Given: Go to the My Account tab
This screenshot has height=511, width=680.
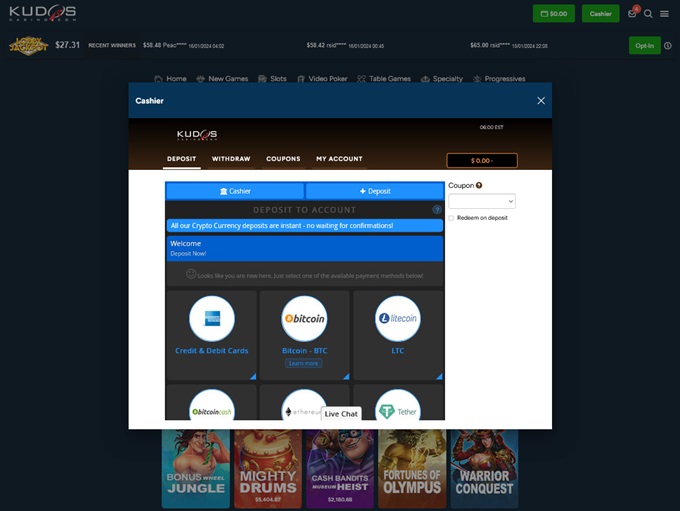Looking at the screenshot, I should (x=339, y=159).
